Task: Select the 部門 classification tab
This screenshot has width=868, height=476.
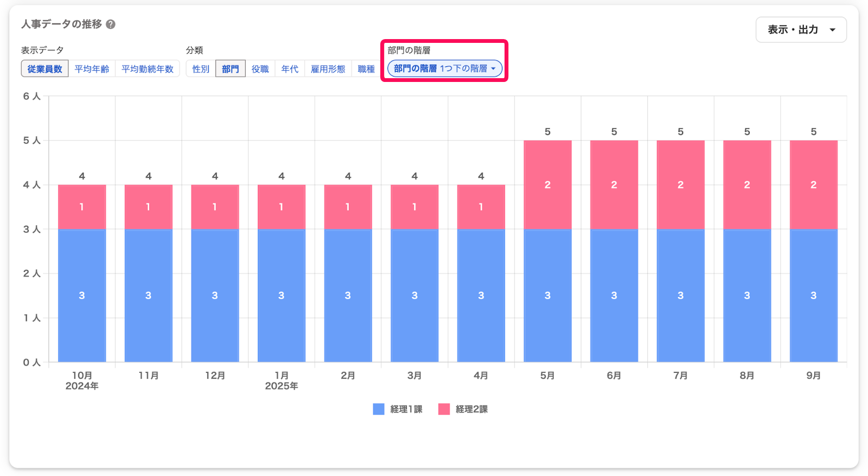Action: click(x=231, y=69)
